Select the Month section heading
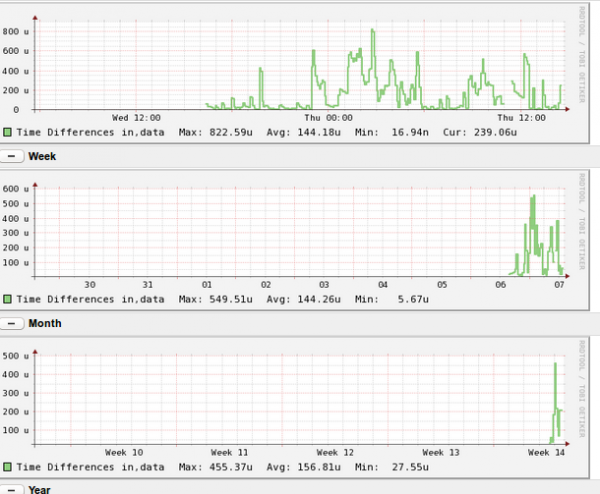This screenshot has width=600, height=494. click(45, 323)
